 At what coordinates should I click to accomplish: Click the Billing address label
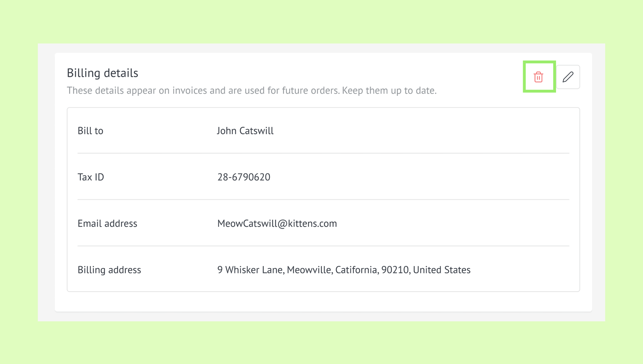109,270
